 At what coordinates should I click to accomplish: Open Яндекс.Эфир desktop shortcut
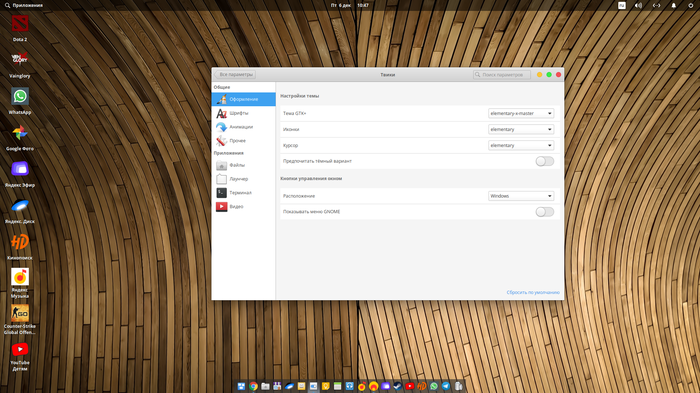(x=20, y=174)
